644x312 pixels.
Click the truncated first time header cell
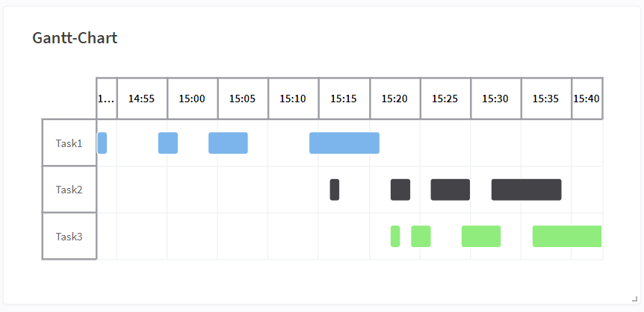click(x=107, y=99)
